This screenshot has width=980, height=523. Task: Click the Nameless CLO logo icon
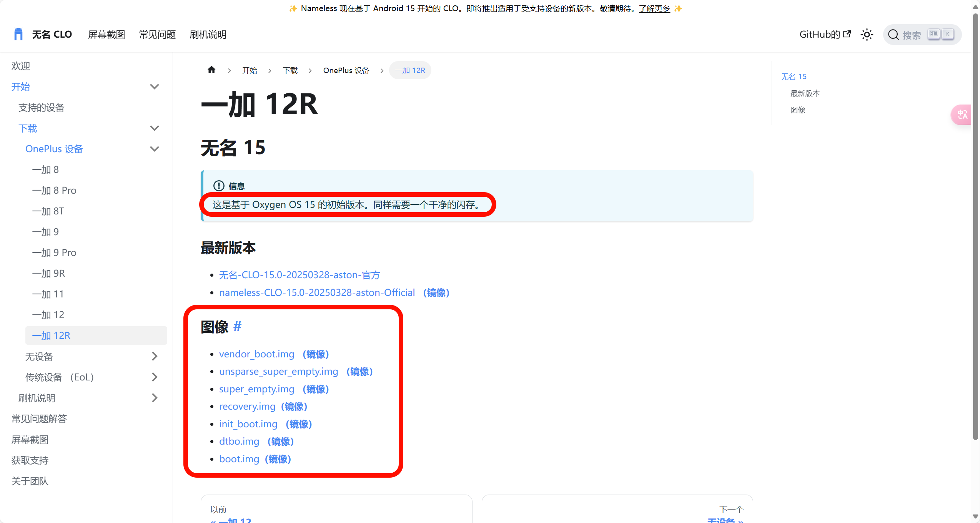(x=18, y=34)
